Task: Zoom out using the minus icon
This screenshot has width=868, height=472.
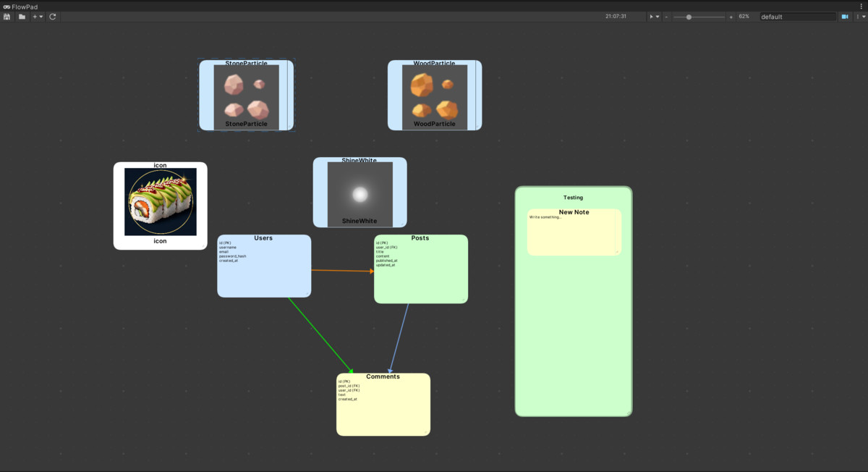Action: 665,15
